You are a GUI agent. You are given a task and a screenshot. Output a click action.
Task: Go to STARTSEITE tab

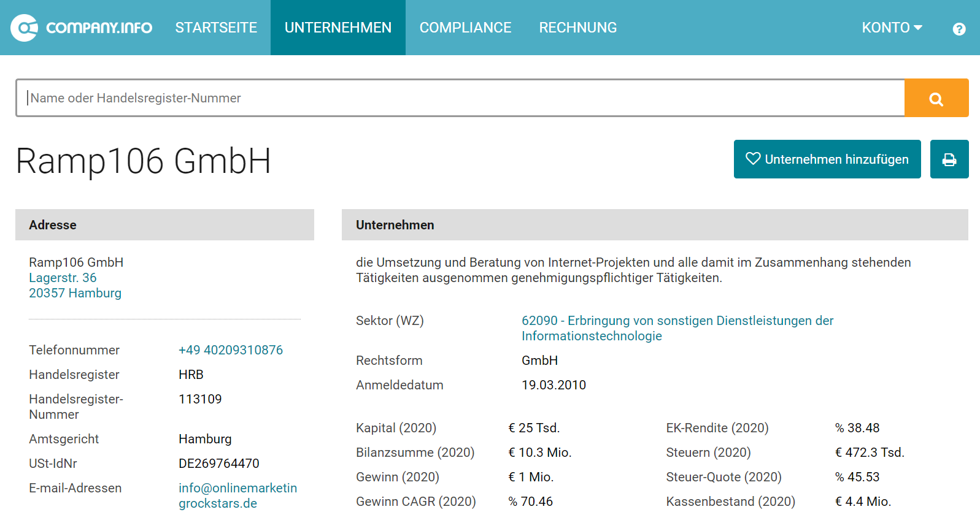click(216, 28)
